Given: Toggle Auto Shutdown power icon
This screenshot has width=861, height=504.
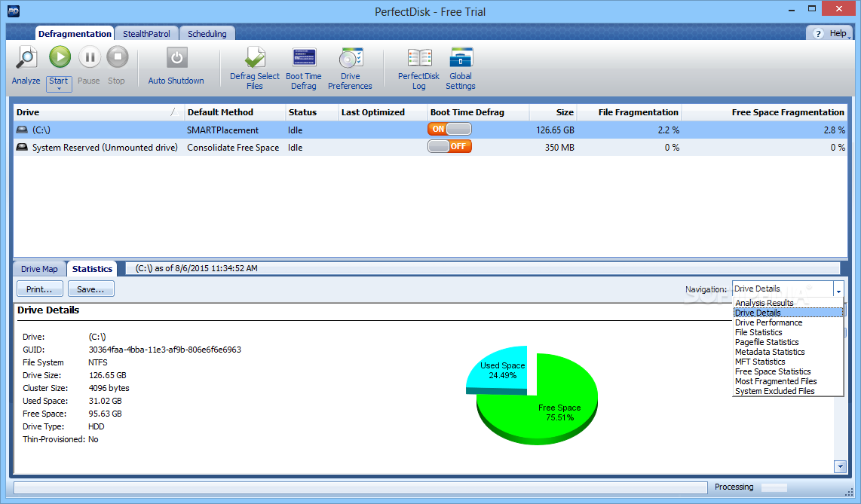Looking at the screenshot, I should 176,57.
